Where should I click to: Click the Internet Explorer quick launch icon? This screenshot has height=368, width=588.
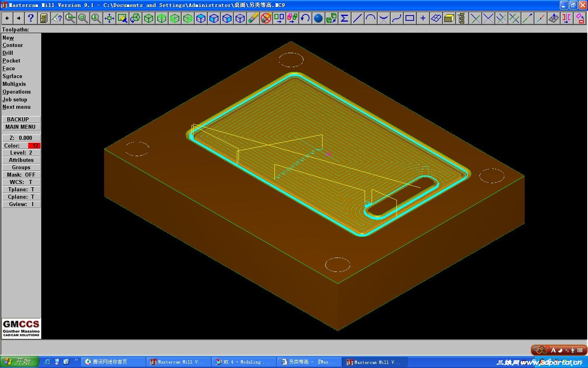click(47, 362)
